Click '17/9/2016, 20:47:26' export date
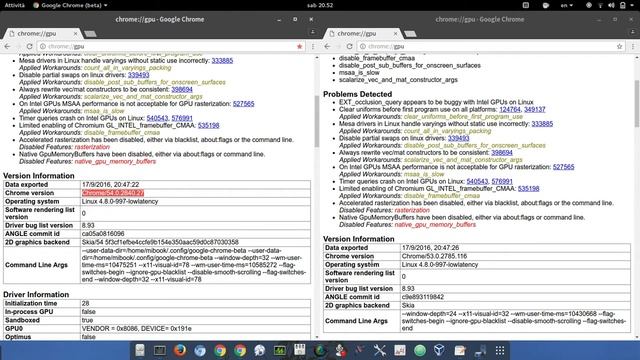Image resolution: width=640 pixels, height=360 pixels. pos(431,248)
